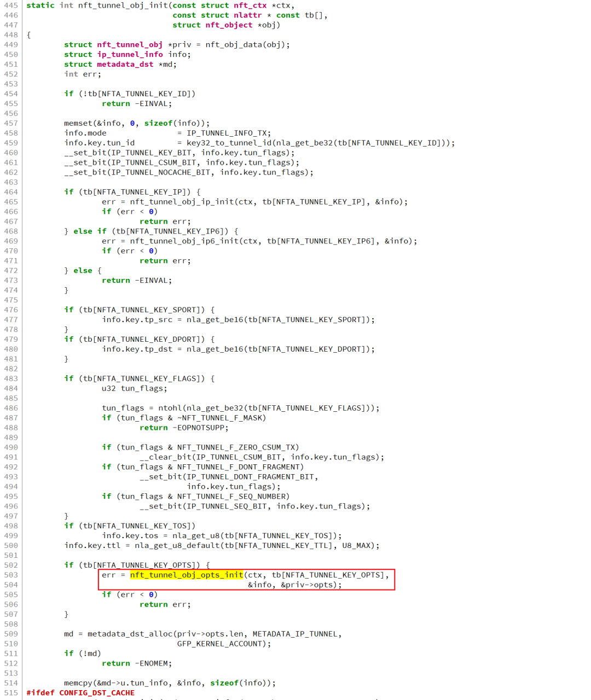Select the nla_get_u8_default call
The height and width of the screenshot is (700, 591).
[x=177, y=545]
